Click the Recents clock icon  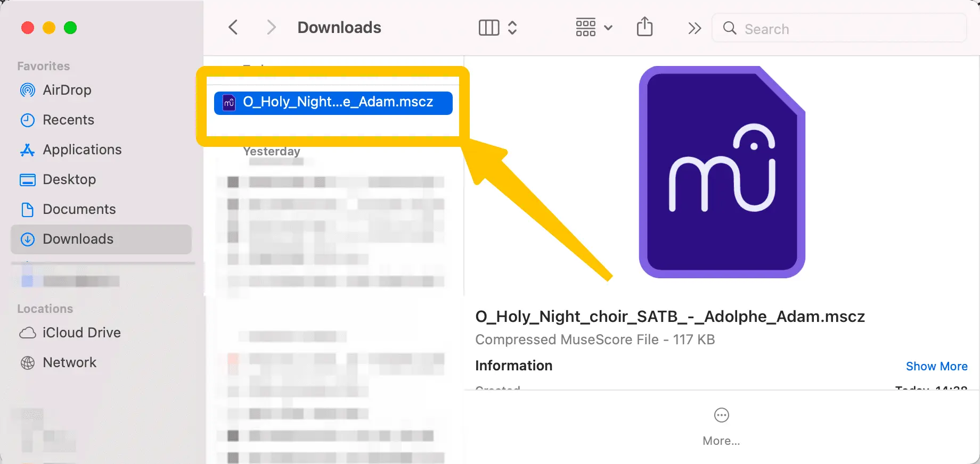[28, 120]
